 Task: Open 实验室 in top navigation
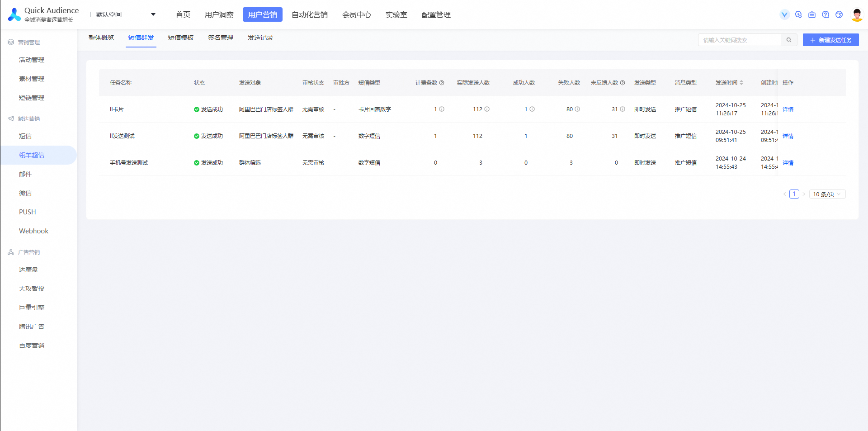coord(396,14)
